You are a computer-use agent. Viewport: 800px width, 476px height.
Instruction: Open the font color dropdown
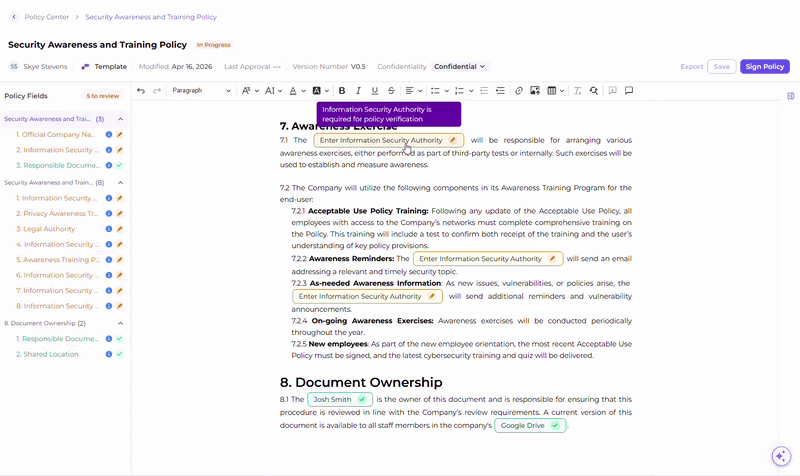point(297,91)
